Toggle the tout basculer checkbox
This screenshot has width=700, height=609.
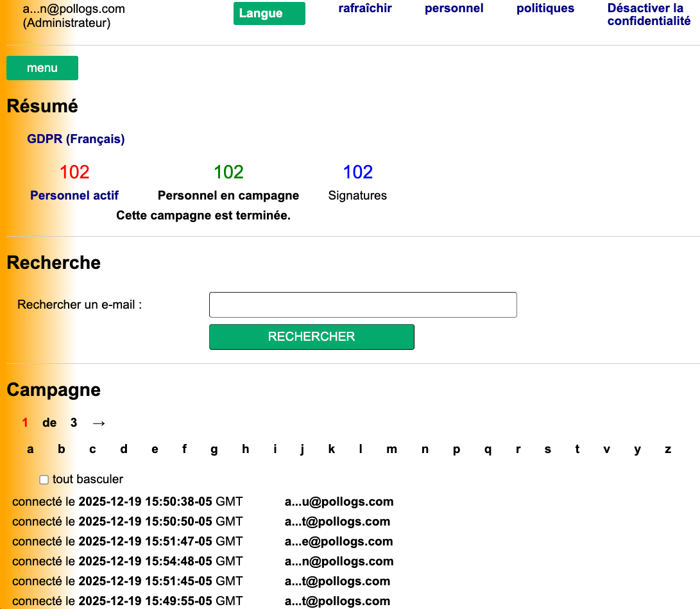coord(44,479)
